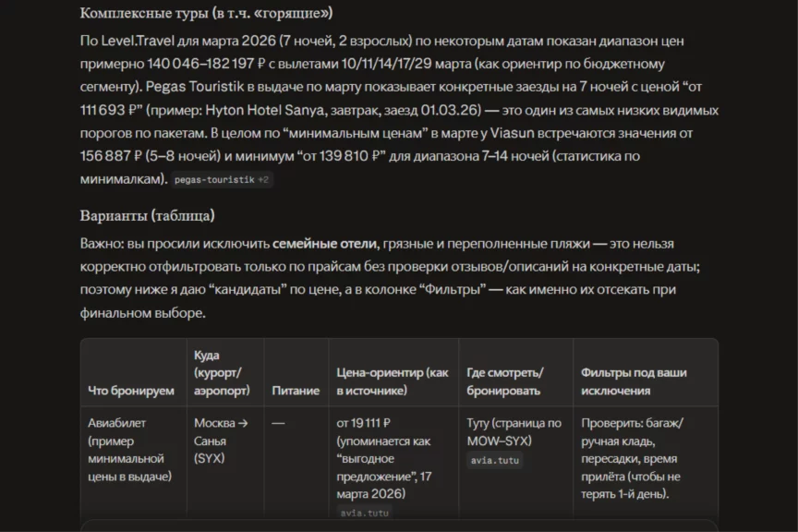Image resolution: width=798 pixels, height=532 pixels.
Task: Select the "Что бронируем" column header
Action: point(131,391)
